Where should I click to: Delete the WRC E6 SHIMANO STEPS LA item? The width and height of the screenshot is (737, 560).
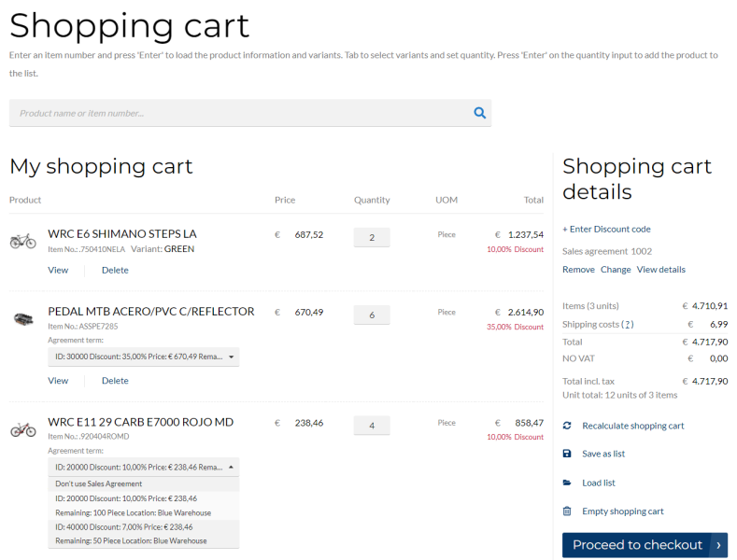[x=115, y=270]
